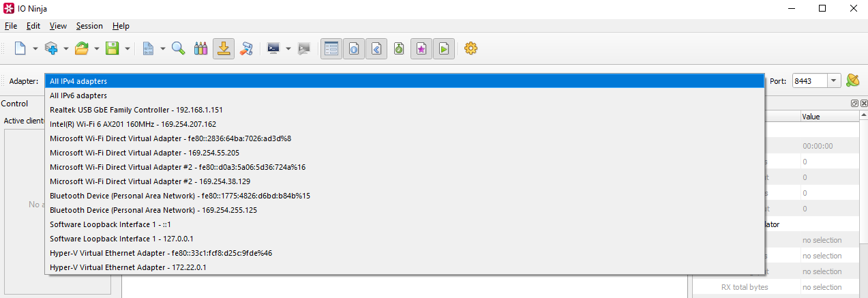Toggle the list pane view icon
The height and width of the screenshot is (298, 868).
[331, 48]
